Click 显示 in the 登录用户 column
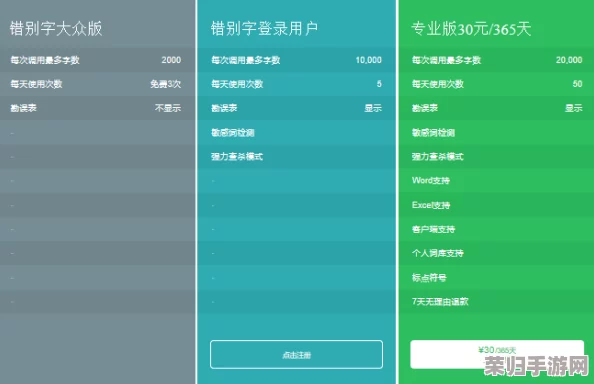The height and width of the screenshot is (384, 594). [x=373, y=108]
